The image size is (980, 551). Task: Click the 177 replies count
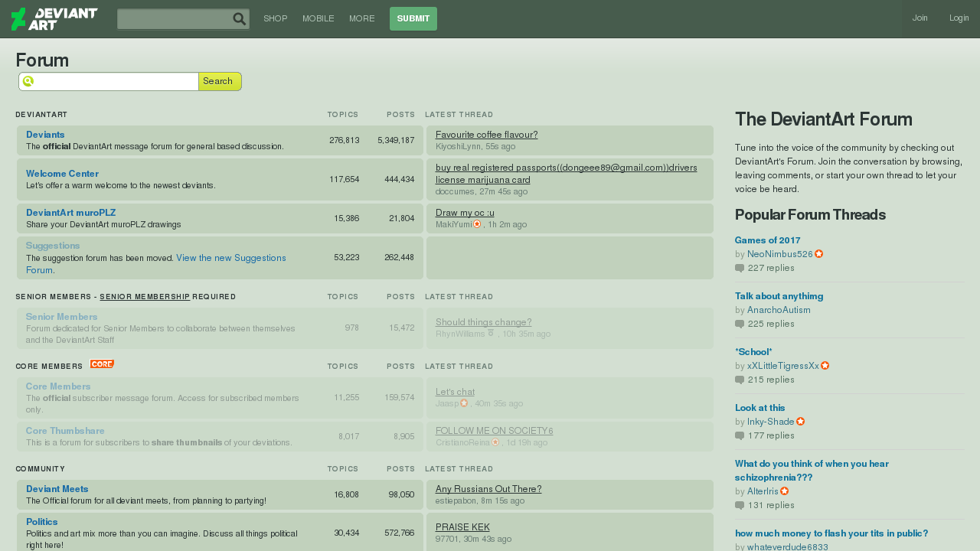(x=771, y=435)
